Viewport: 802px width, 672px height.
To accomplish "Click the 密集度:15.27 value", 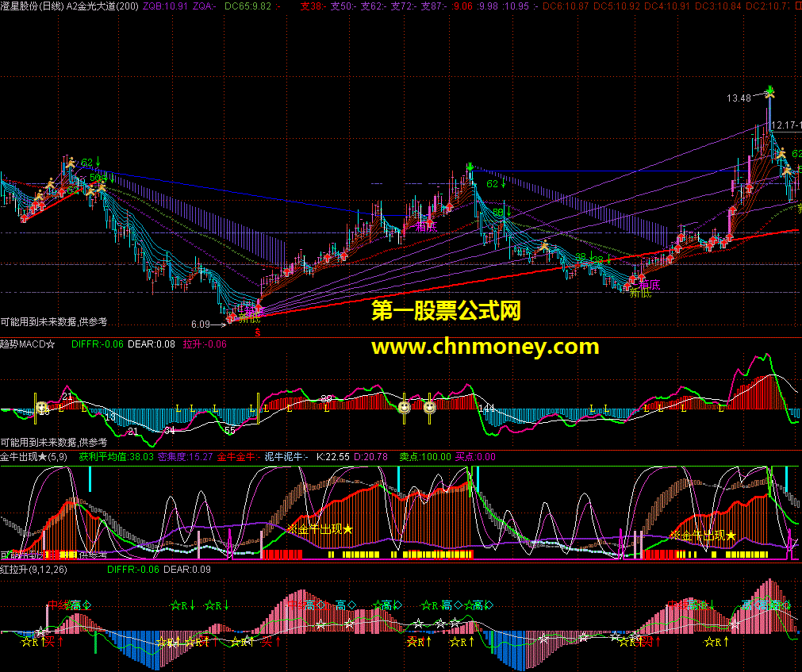I will coord(185,457).
